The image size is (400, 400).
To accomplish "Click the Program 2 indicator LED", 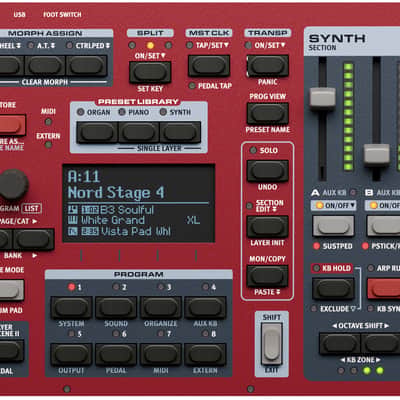I will coord(116,287).
